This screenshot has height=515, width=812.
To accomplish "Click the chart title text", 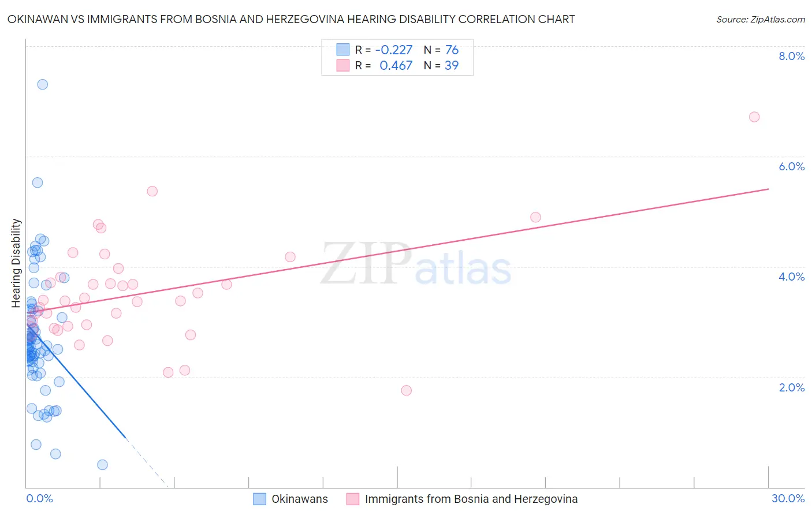I will (291, 19).
